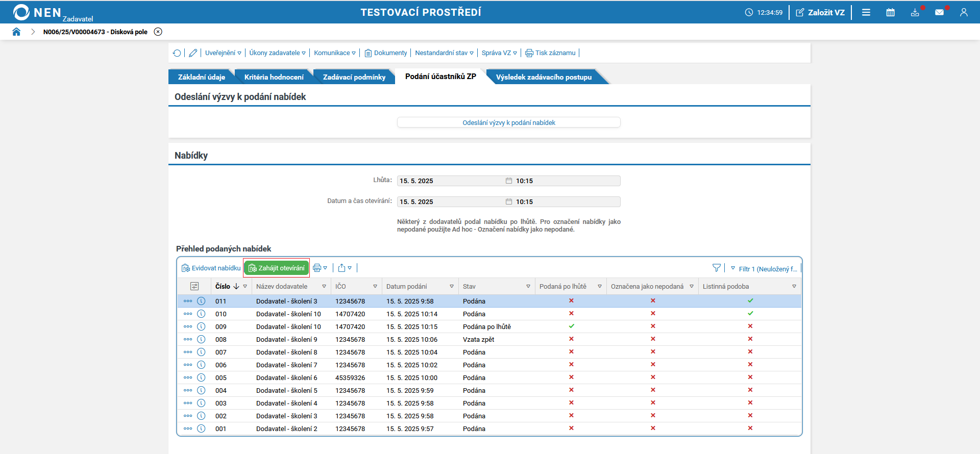The image size is (980, 454).
Task: Open the hamburger menu in header
Action: (x=866, y=12)
